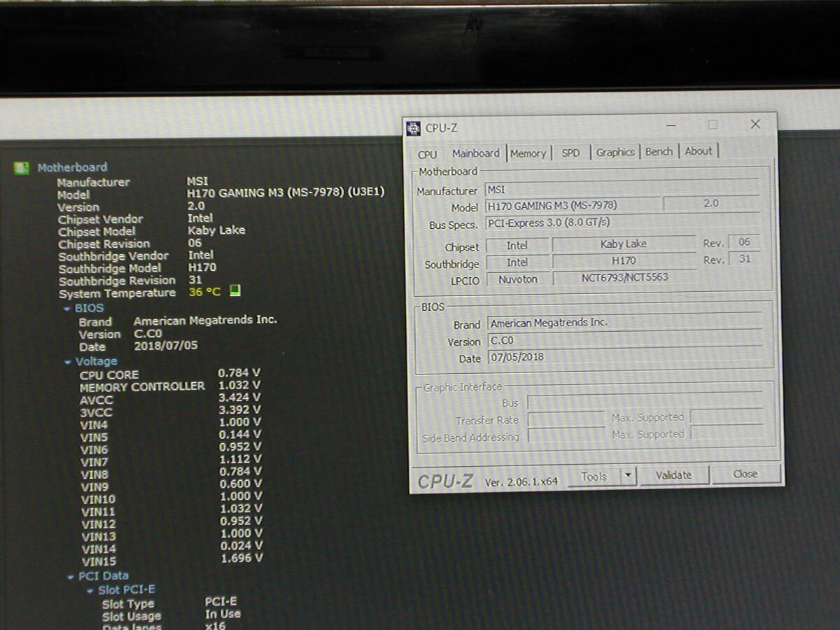Click the Kaby Lake chipset field in CPU-Z

[624, 244]
